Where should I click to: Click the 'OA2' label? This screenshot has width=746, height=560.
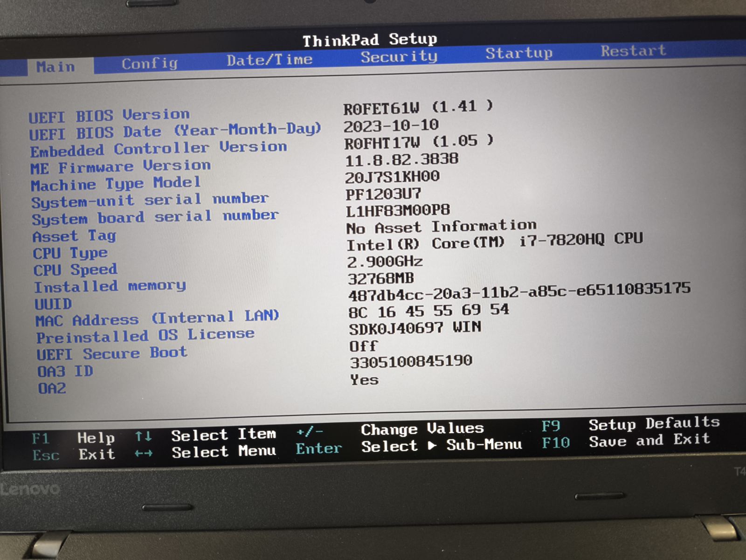52,388
